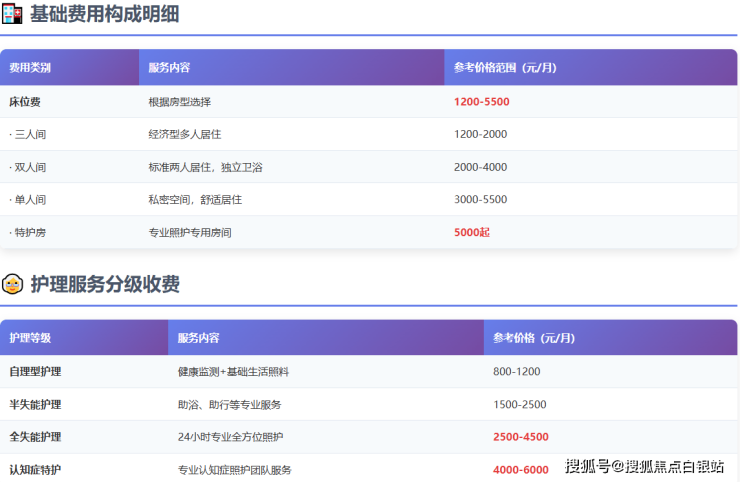Click the icon beside 基础费用构成明细 heading
The height and width of the screenshot is (482, 740).
13,15
